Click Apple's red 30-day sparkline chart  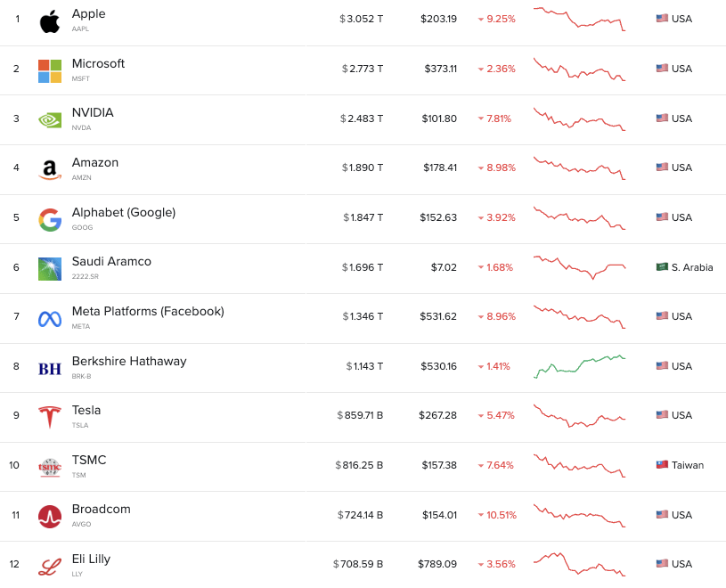pyautogui.click(x=580, y=19)
